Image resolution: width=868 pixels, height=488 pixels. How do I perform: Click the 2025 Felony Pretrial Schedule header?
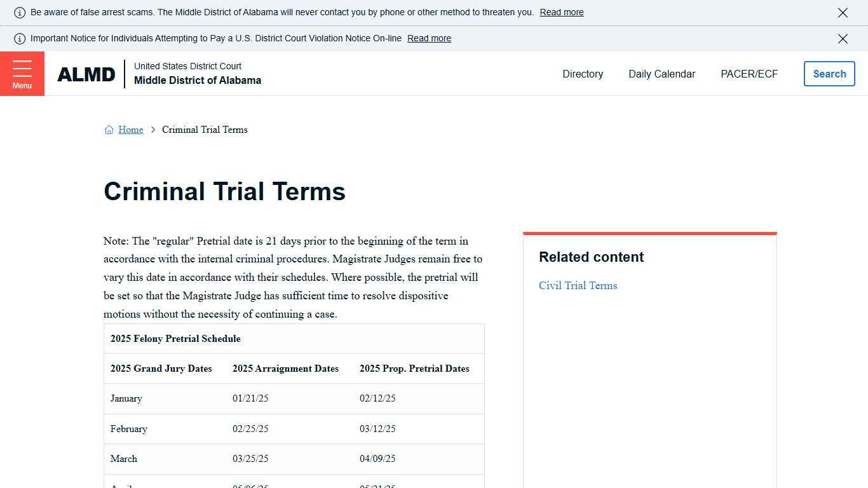click(175, 339)
